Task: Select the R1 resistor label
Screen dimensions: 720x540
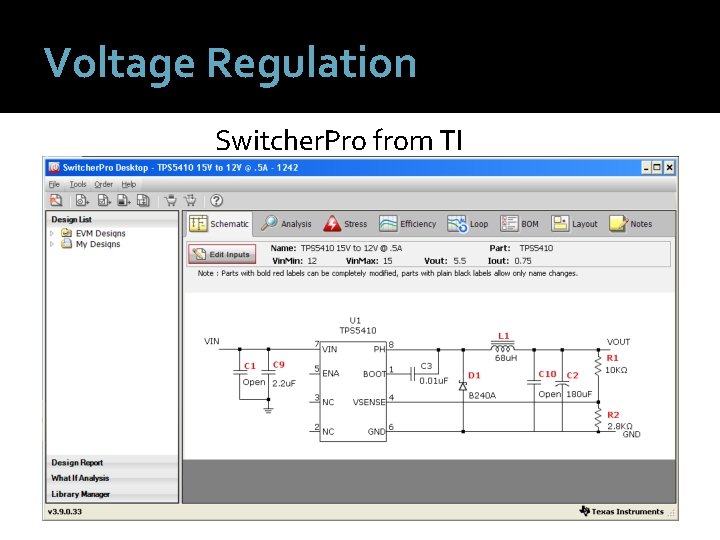Action: point(613,358)
